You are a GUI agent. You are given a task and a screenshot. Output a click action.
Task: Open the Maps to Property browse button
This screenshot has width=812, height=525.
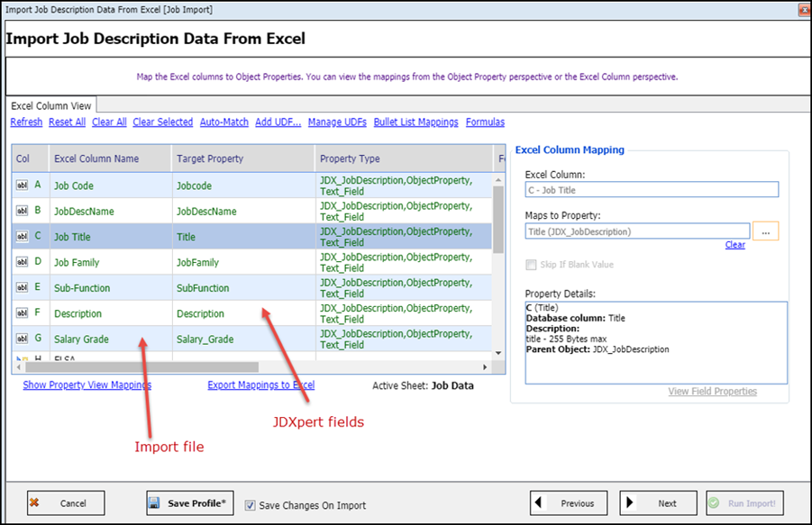pos(765,231)
